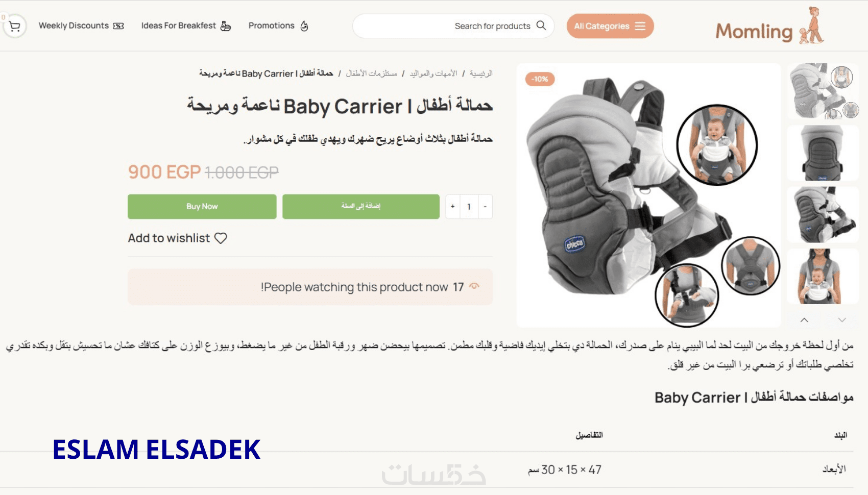Click the Buy Now button
The image size is (868, 495).
tap(202, 207)
